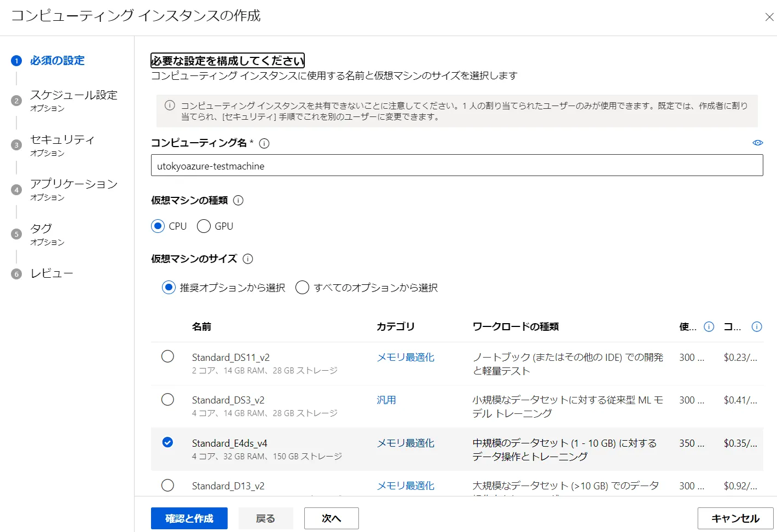The height and width of the screenshot is (532, 777).
Task: Select the CPU virtual machine type
Action: 158,226
